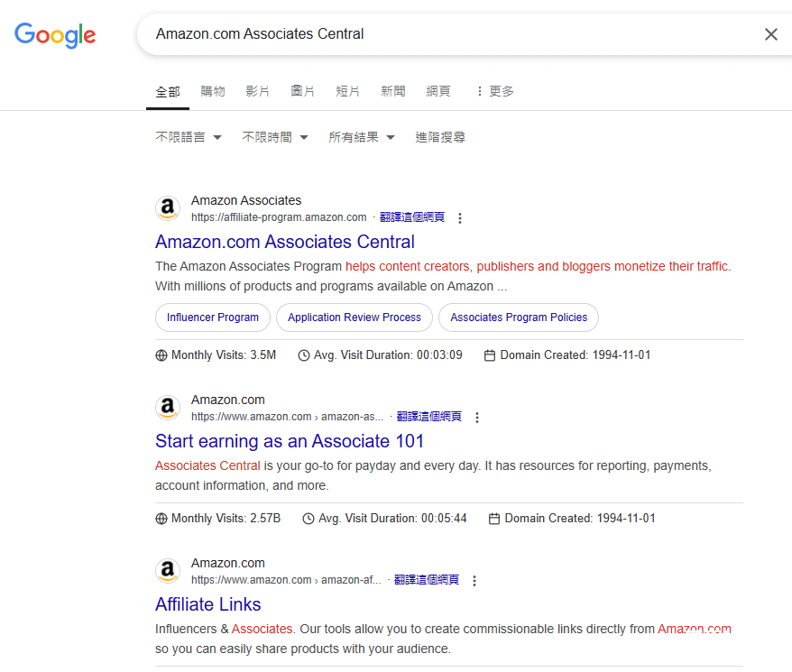792x672 pixels.
Task: Click the Amazon favicon for Affiliate Links result
Action: tap(168, 570)
